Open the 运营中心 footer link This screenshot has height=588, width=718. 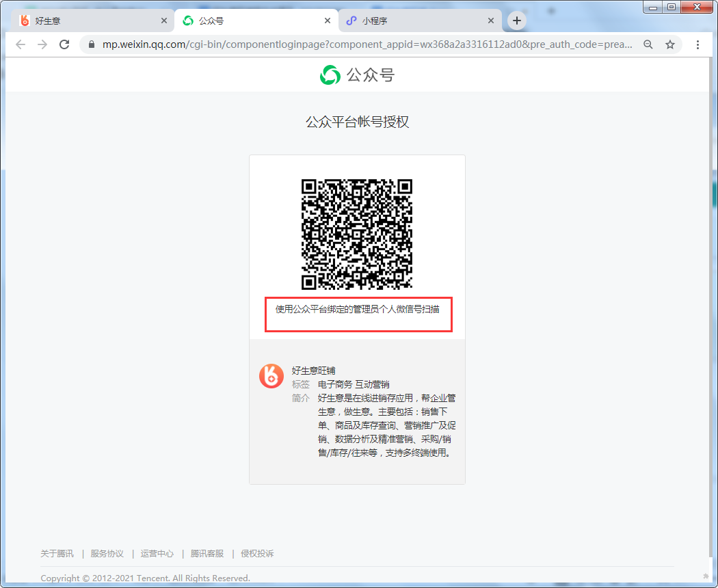157,554
